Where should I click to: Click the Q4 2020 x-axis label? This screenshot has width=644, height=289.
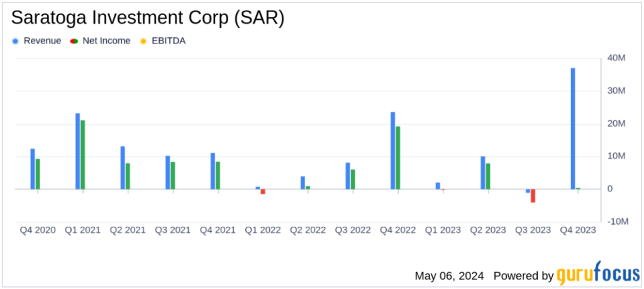(x=38, y=230)
